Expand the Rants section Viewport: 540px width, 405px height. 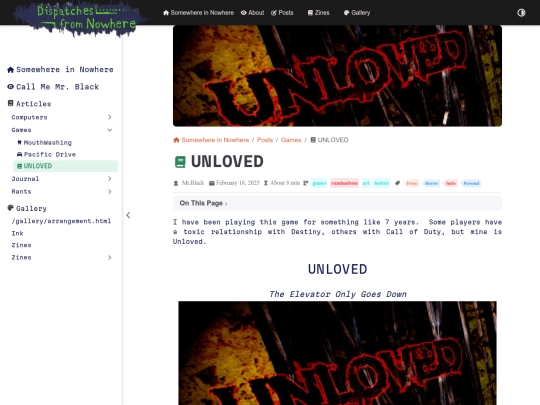tap(110, 191)
